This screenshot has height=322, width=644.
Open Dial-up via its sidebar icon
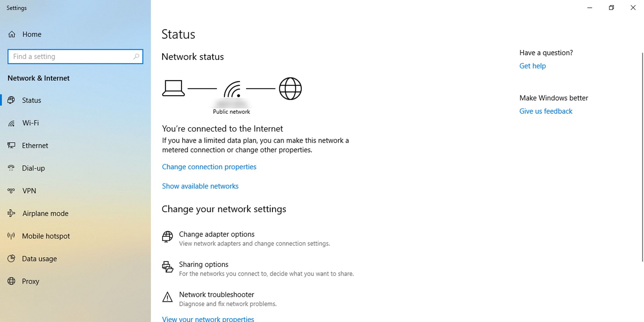click(11, 168)
